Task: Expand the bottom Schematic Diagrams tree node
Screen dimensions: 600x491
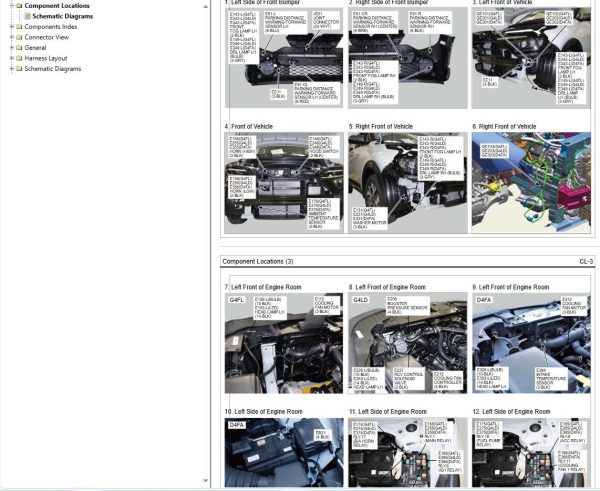Action: (x=12, y=69)
